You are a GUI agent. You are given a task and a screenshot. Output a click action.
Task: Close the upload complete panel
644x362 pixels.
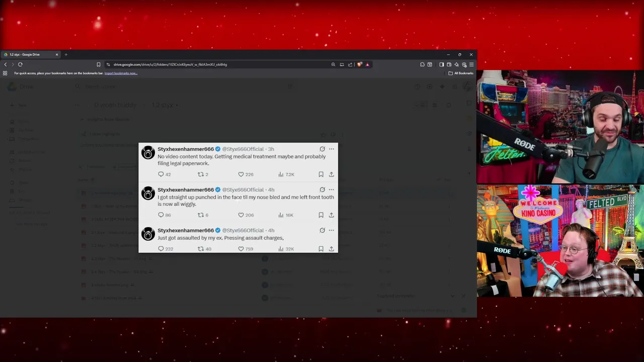pos(463,296)
